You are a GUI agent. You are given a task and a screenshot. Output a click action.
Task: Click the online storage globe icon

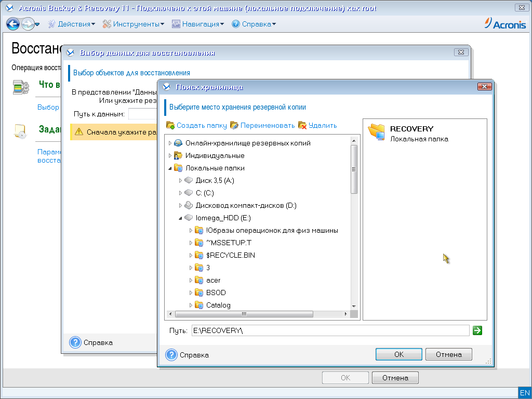pos(178,143)
